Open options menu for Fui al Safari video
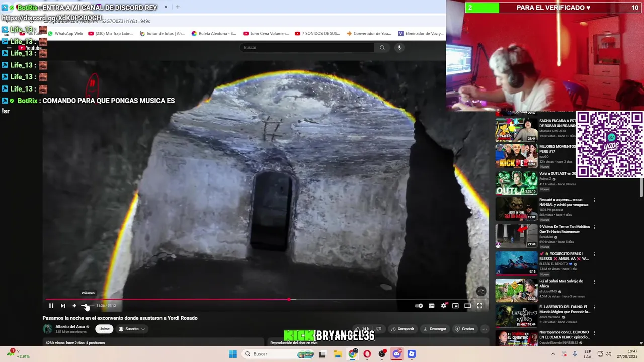Image resolution: width=644 pixels, height=362 pixels. click(x=594, y=282)
